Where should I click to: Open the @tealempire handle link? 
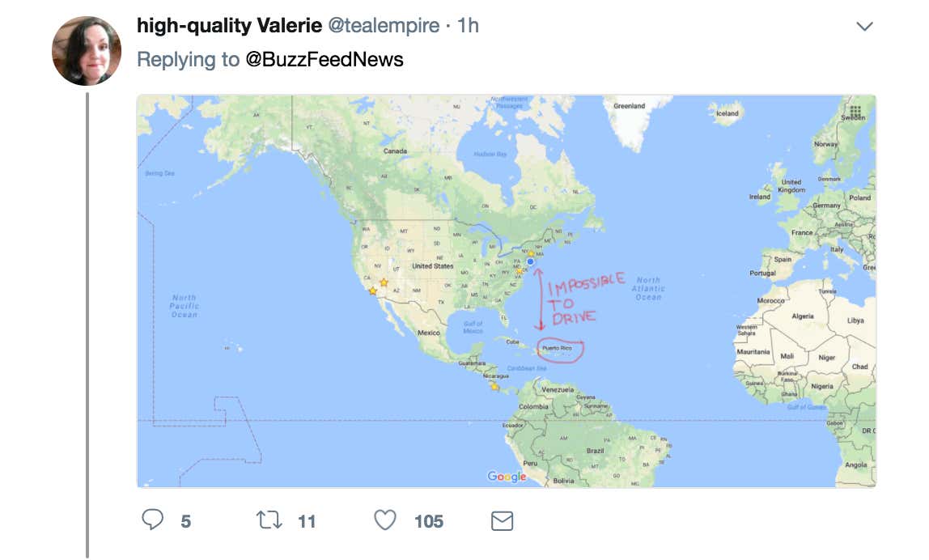click(383, 26)
